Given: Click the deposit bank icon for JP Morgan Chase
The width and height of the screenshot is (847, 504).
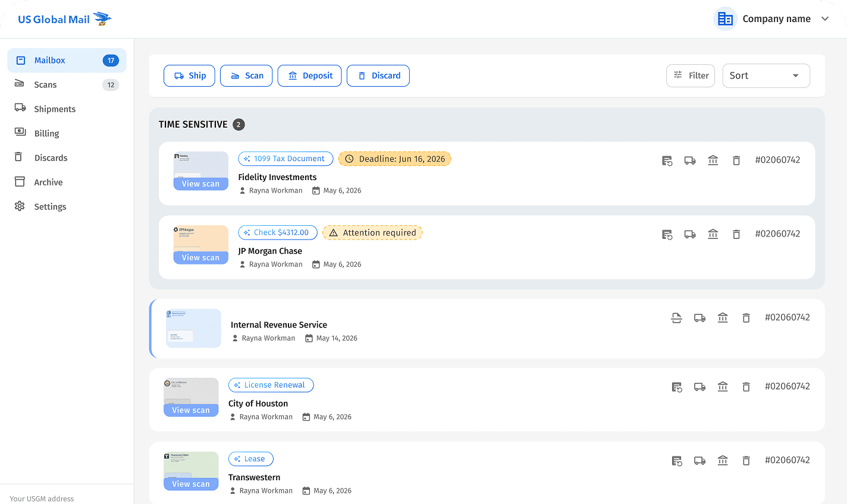Looking at the screenshot, I should tap(713, 234).
